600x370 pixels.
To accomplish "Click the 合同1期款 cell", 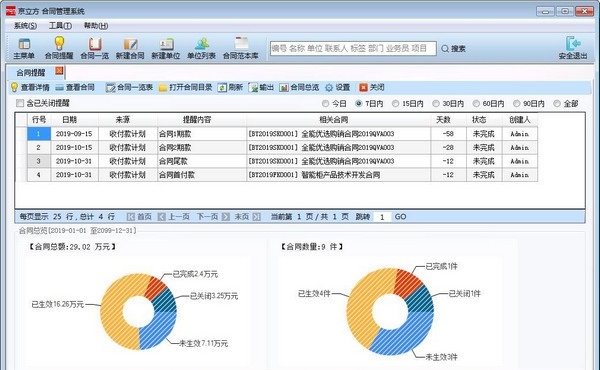I will [x=202, y=134].
